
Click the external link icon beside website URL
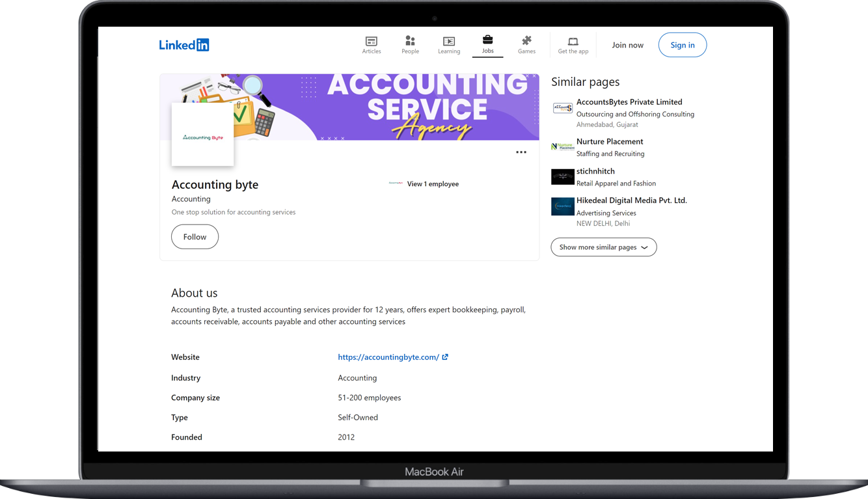pyautogui.click(x=445, y=357)
